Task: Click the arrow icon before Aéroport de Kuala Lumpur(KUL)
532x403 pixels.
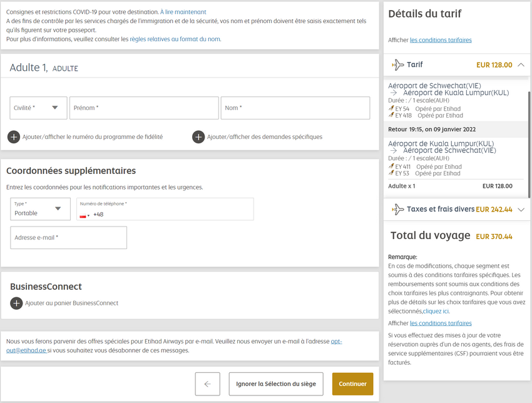Action: click(393, 93)
